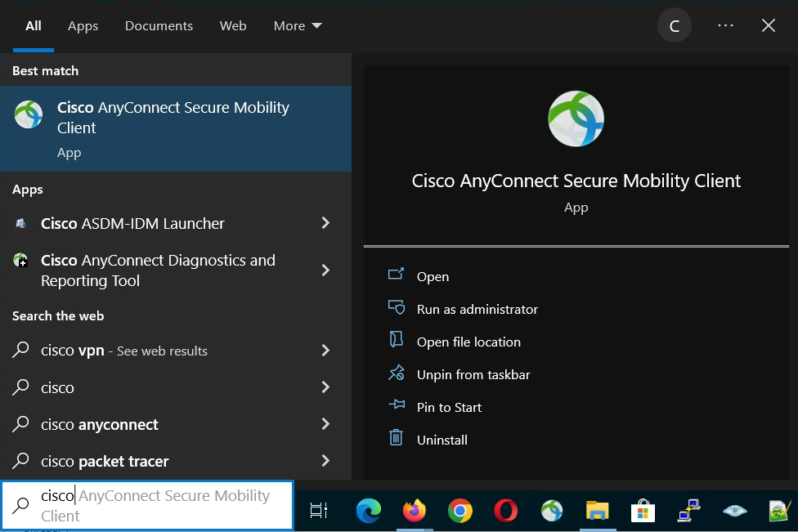Choose Unpin from taskbar
Image resolution: width=798 pixels, height=532 pixels.
473,374
